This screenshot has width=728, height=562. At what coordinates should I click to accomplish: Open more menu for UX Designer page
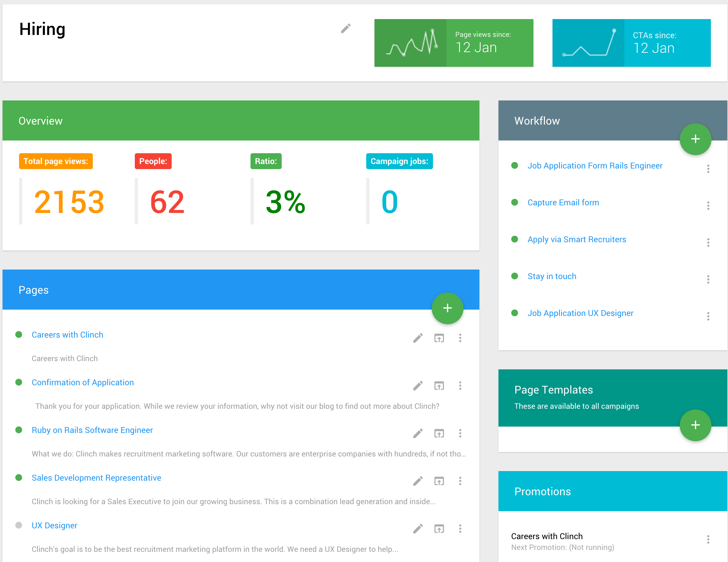tap(460, 529)
